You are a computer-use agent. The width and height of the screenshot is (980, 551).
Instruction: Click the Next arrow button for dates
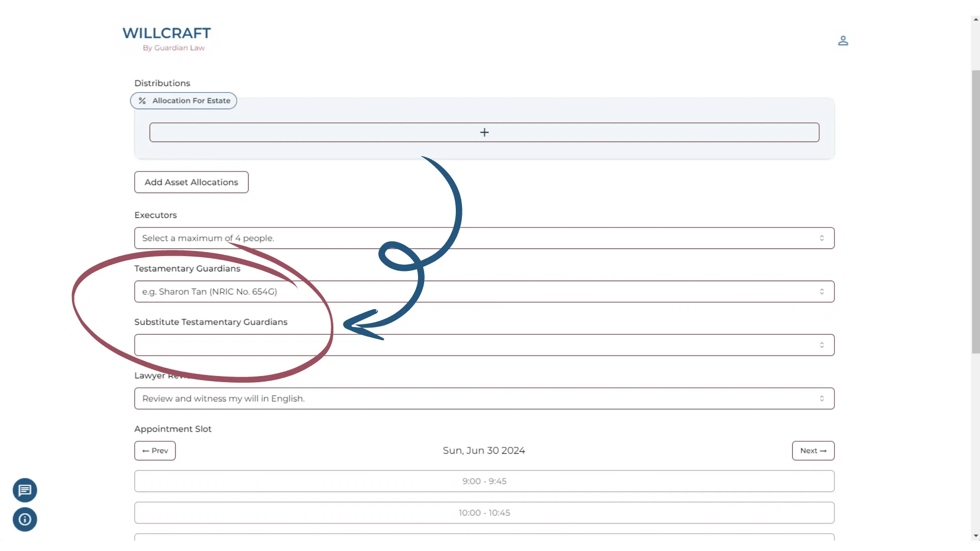pos(813,450)
